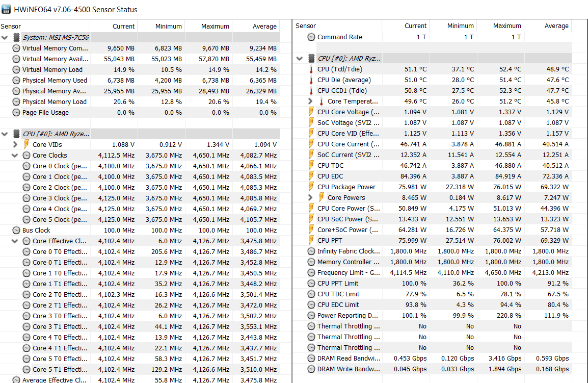588x383 pixels.
Task: Collapse the System: MSI MS-7C56 group
Action: [5, 38]
